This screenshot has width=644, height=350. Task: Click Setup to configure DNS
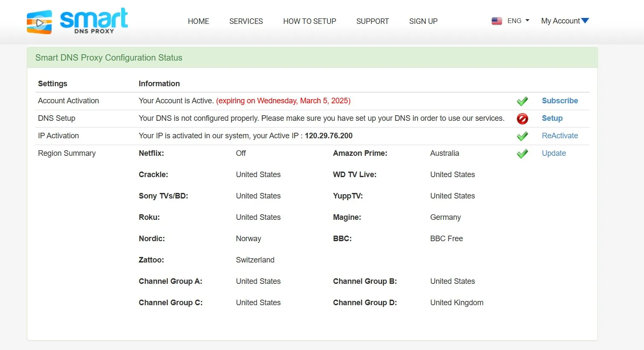(x=552, y=118)
